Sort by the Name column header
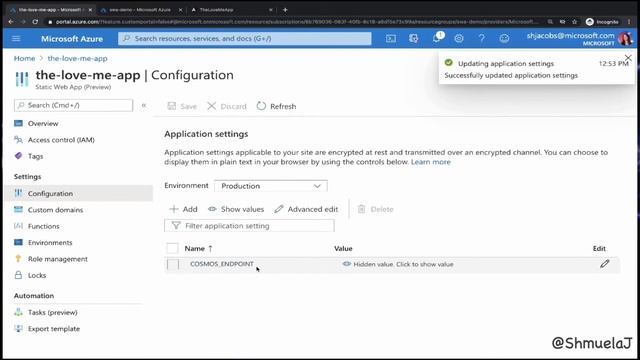This screenshot has height=360, width=640. [x=198, y=248]
